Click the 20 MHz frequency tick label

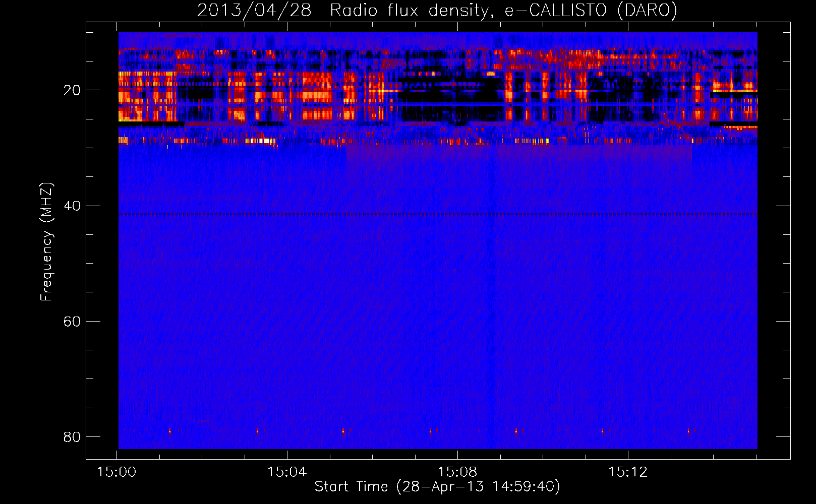(72, 91)
